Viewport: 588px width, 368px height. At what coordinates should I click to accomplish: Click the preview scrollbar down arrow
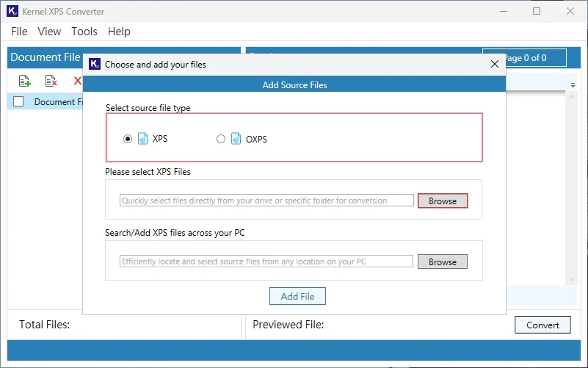pos(572,278)
